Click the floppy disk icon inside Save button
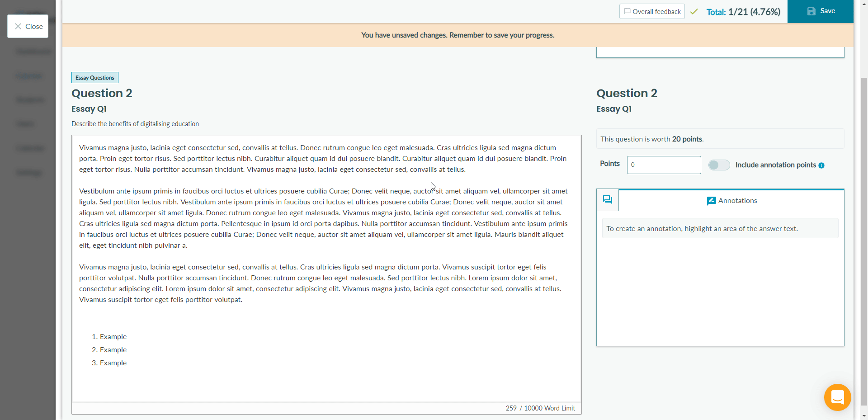This screenshot has width=868, height=420. pos(811,11)
